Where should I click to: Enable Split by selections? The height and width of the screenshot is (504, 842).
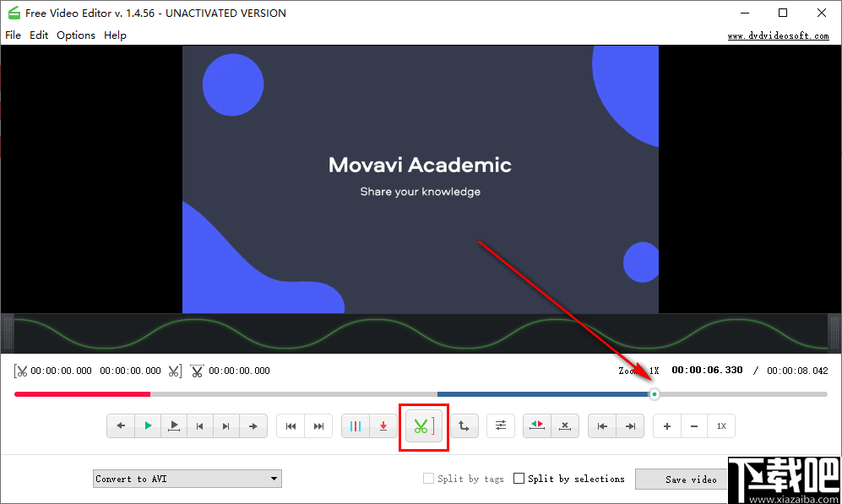[519, 478]
